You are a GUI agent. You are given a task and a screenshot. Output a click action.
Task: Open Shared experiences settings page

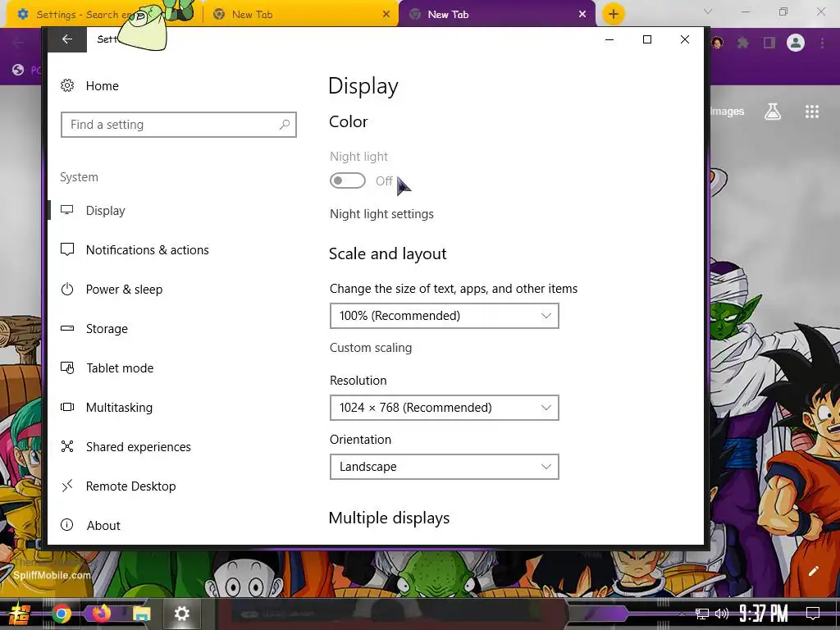pos(138,447)
